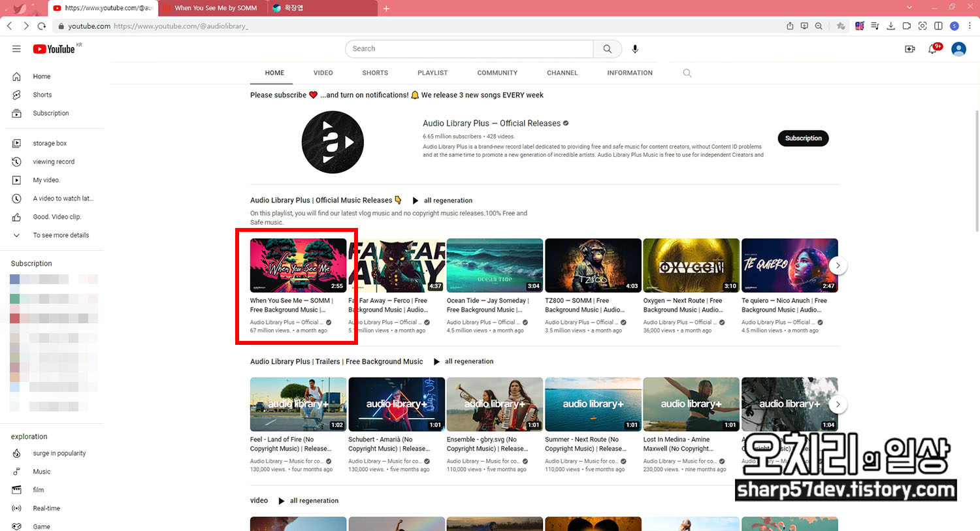Open the notifications bell

(933, 49)
